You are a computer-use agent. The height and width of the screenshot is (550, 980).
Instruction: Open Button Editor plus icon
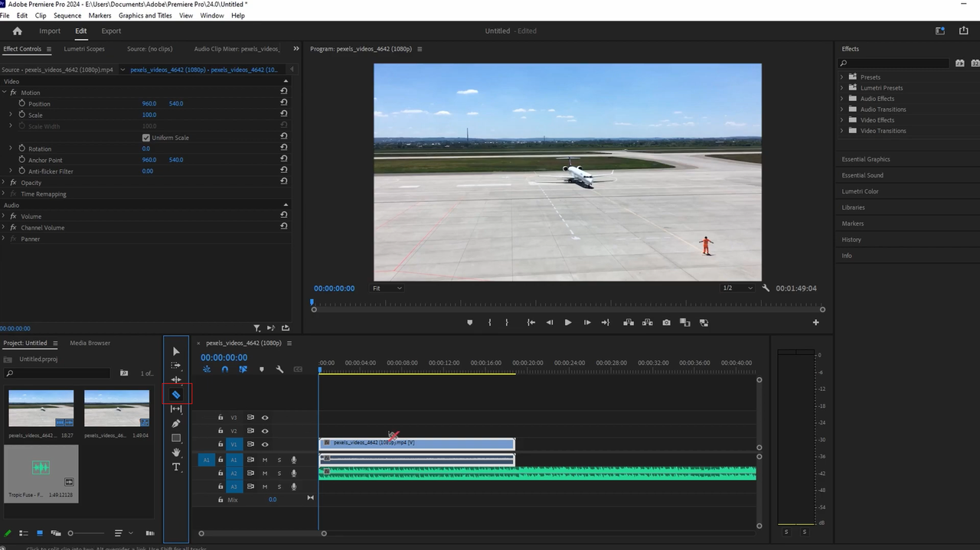(x=815, y=323)
